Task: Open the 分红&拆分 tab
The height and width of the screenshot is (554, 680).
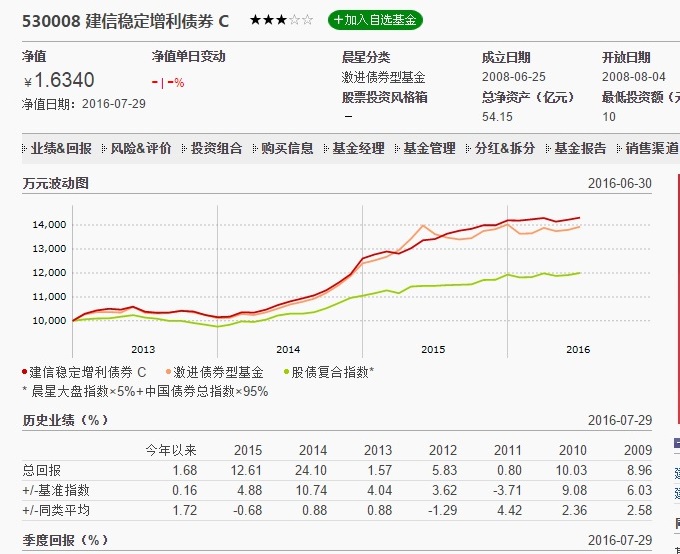Action: (x=505, y=149)
